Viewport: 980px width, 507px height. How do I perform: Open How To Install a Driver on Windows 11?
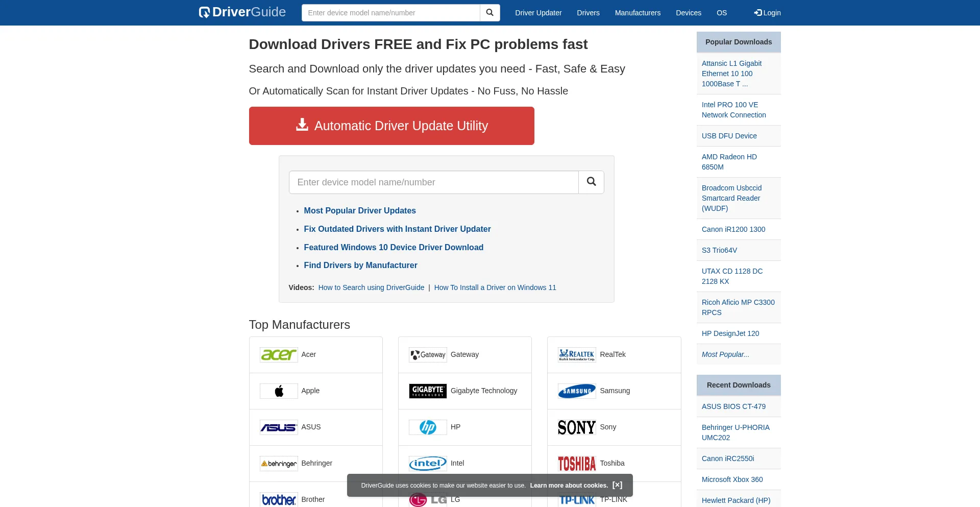pyautogui.click(x=495, y=287)
